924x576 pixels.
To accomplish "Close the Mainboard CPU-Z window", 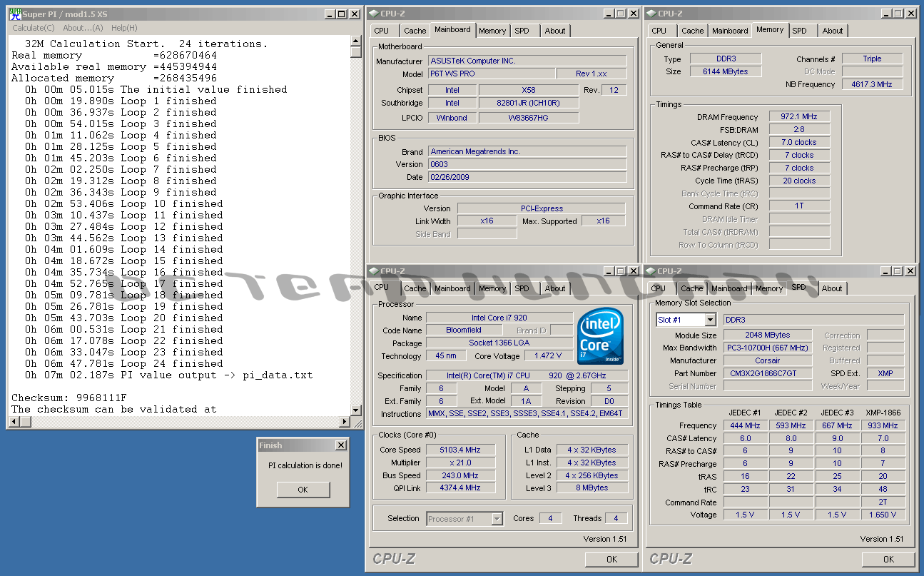I will (x=633, y=13).
